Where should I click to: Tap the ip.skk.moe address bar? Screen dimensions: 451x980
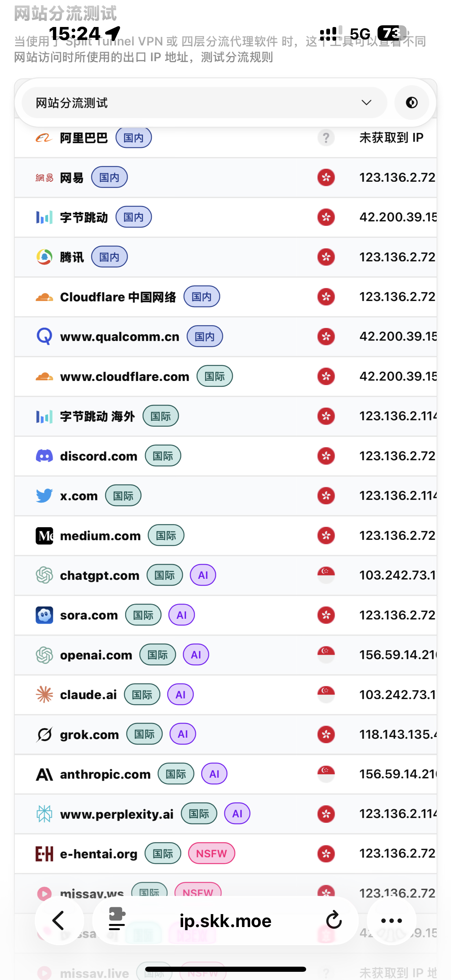point(225,920)
